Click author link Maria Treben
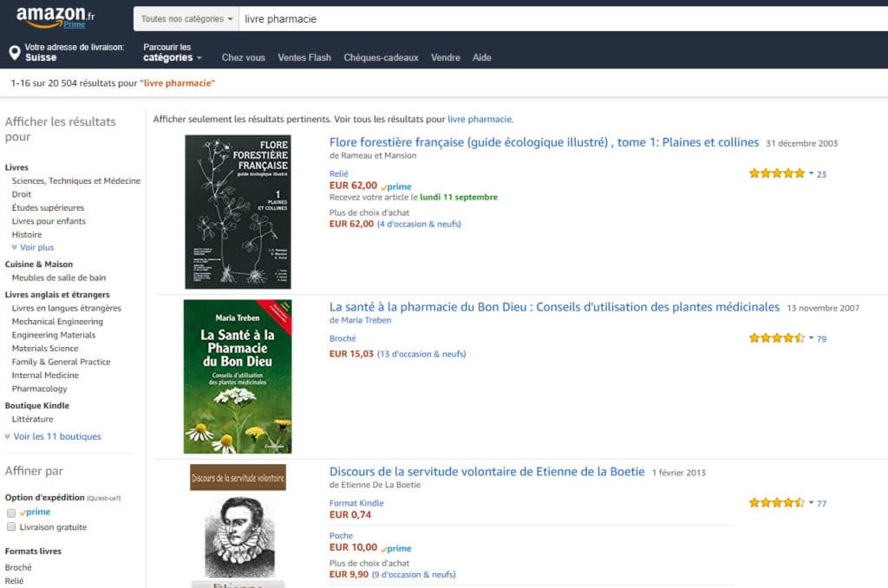888x588 pixels. (366, 320)
